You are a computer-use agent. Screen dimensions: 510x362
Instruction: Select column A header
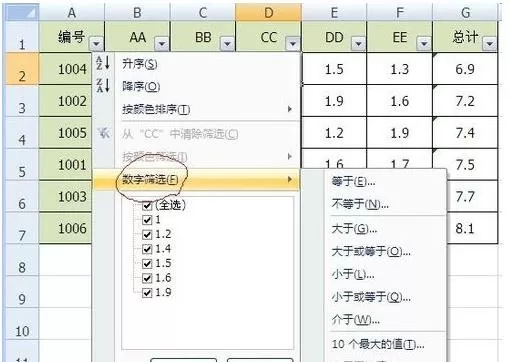(72, 13)
